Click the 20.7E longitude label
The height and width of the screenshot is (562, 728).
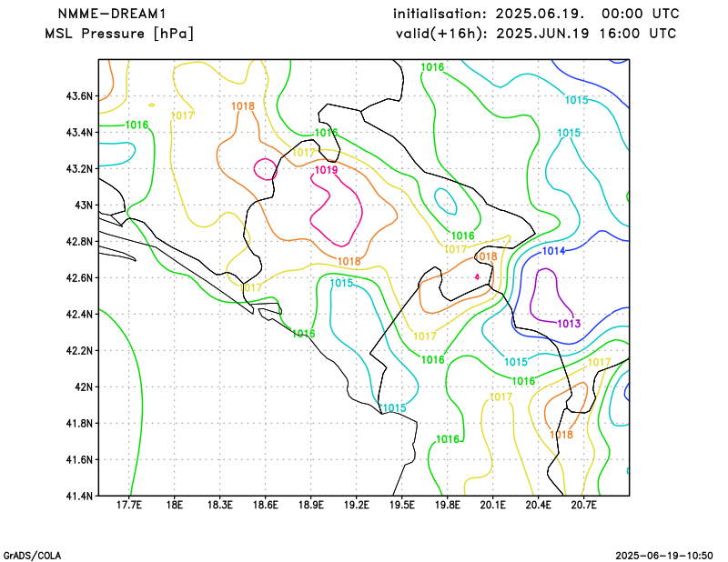[583, 505]
